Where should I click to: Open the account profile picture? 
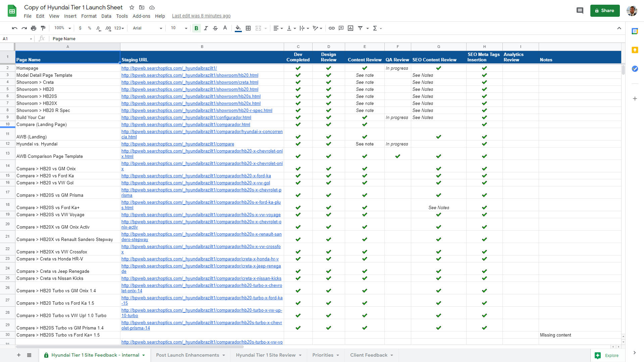(632, 11)
